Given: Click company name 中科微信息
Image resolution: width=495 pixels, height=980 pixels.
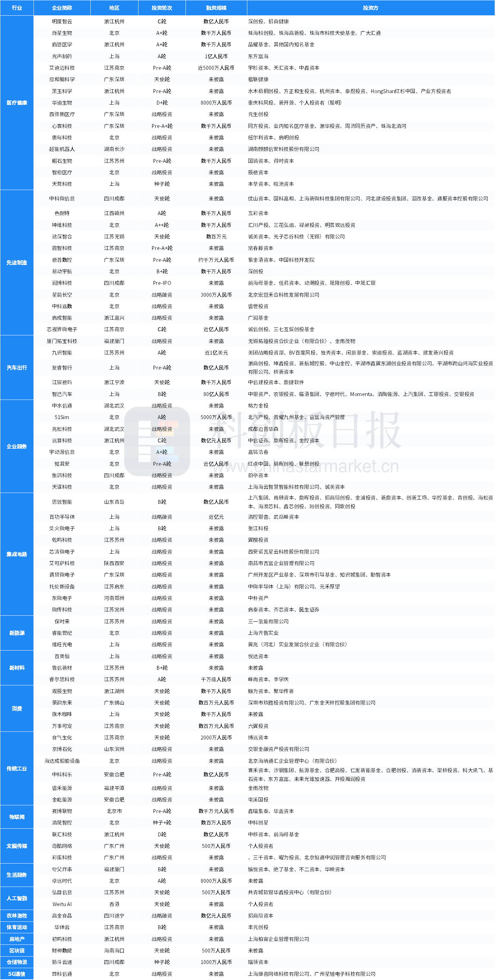Looking at the screenshot, I should point(62,199).
